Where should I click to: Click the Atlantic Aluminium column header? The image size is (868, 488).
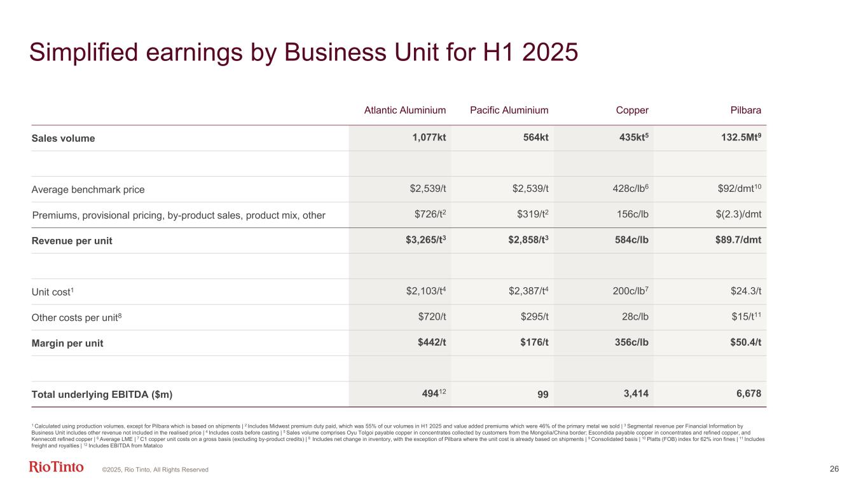405,110
